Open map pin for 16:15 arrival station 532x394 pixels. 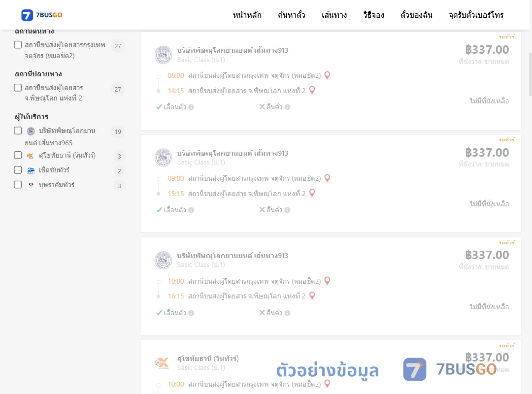coord(312,295)
